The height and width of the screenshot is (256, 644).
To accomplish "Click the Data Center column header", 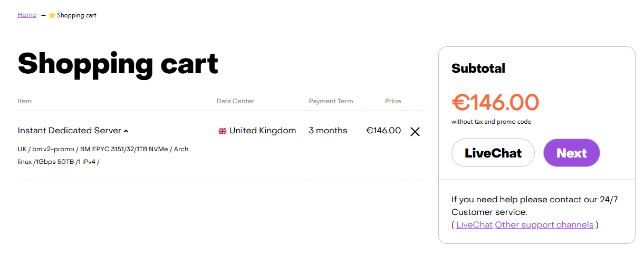I will [235, 101].
